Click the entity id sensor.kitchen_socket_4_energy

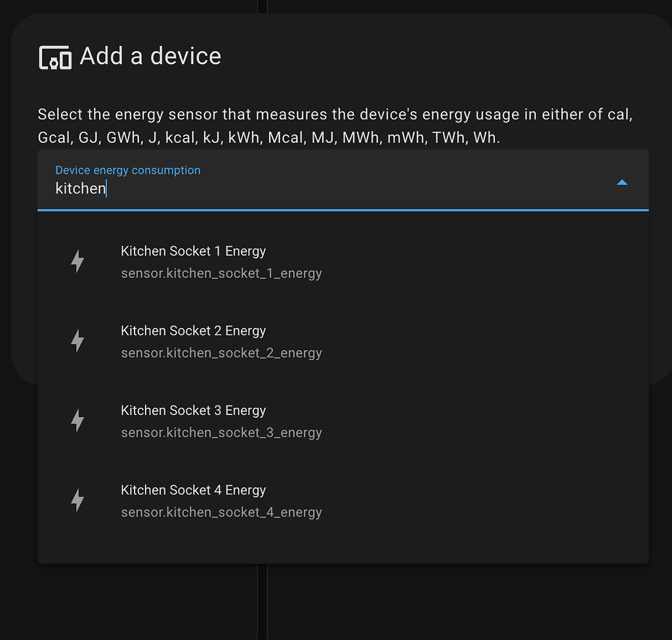point(221,512)
